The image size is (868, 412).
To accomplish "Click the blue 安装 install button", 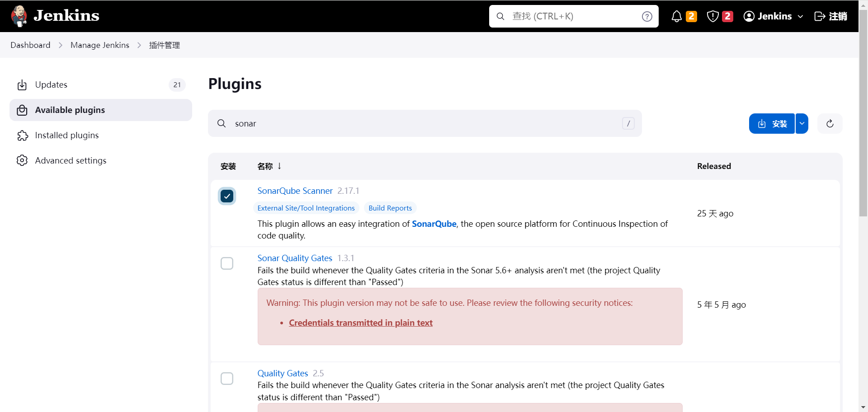I will 772,124.
